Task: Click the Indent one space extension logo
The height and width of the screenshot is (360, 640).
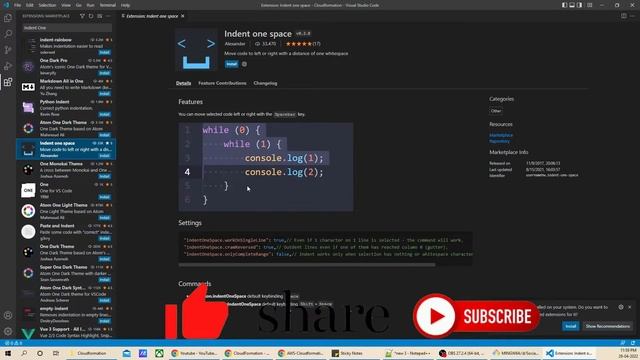Action: [x=196, y=50]
